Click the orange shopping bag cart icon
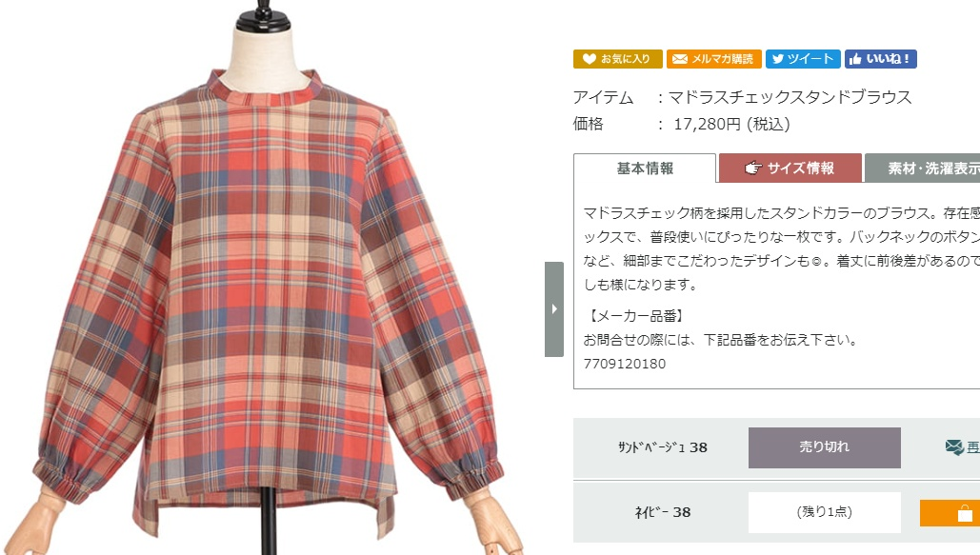 click(965, 513)
